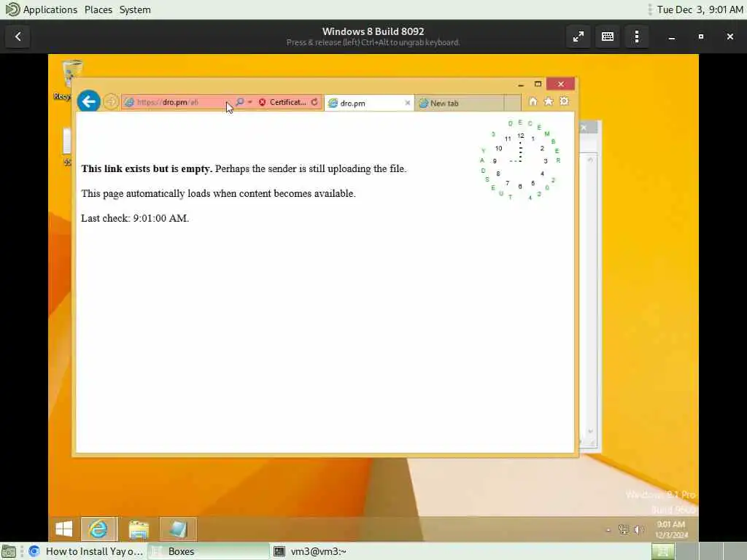This screenshot has height=560, width=747.
Task: Switch to How to Install Yay browser window
Action: pos(87,551)
